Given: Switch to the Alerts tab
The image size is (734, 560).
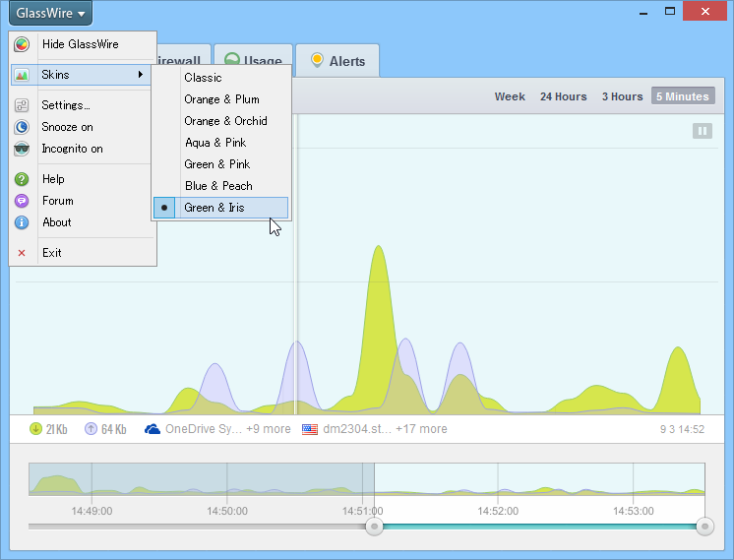Looking at the screenshot, I should point(337,61).
